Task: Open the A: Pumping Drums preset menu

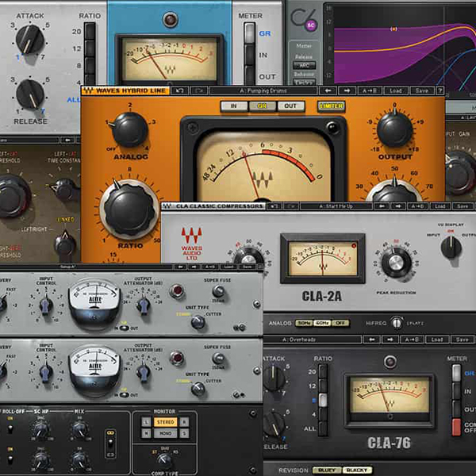Action: 263,90
